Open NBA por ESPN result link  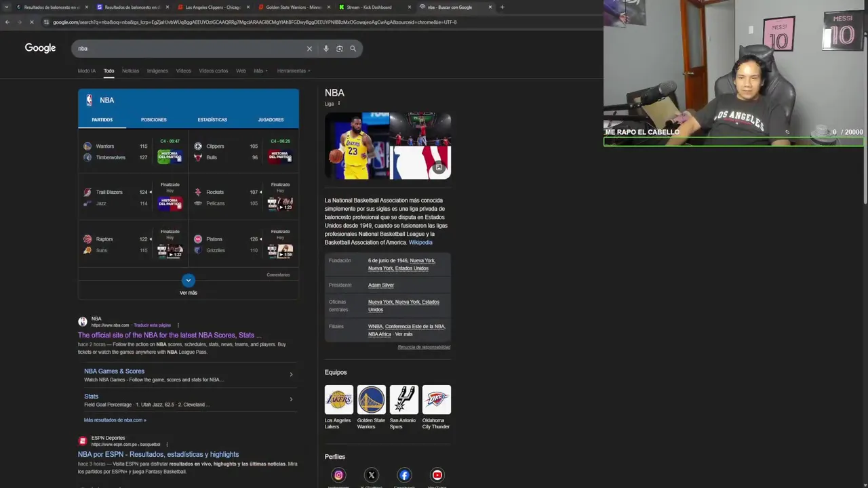click(158, 454)
